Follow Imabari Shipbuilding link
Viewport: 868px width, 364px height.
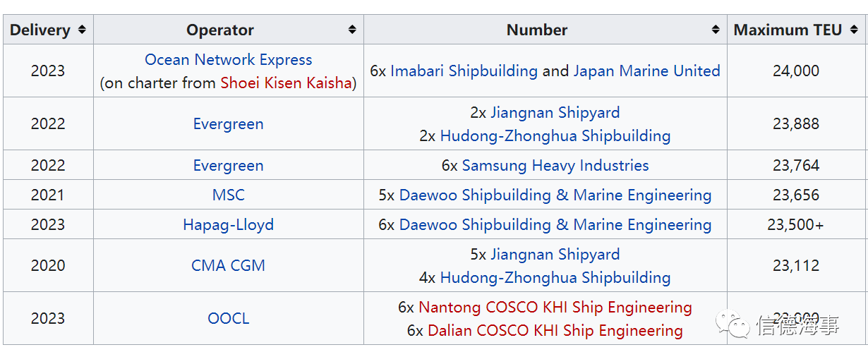tap(464, 71)
